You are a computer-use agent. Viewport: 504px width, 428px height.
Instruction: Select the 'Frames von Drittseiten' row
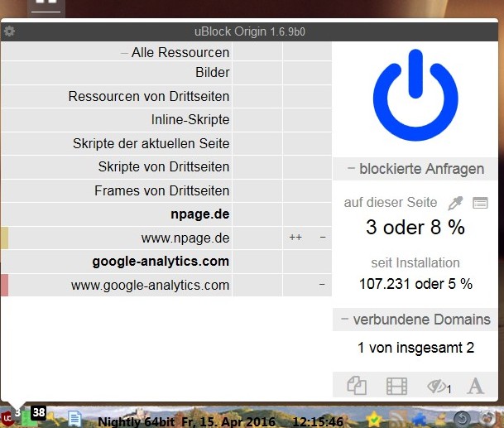coord(117,190)
